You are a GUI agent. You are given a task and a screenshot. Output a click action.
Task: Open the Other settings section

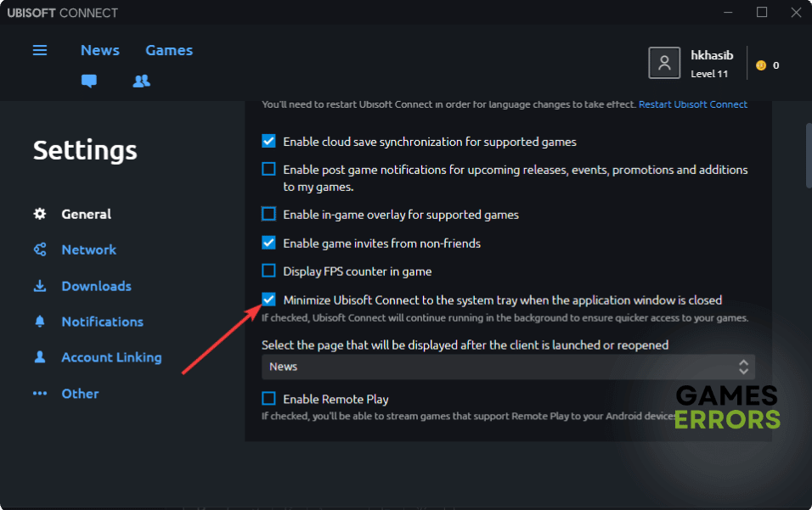pos(80,394)
